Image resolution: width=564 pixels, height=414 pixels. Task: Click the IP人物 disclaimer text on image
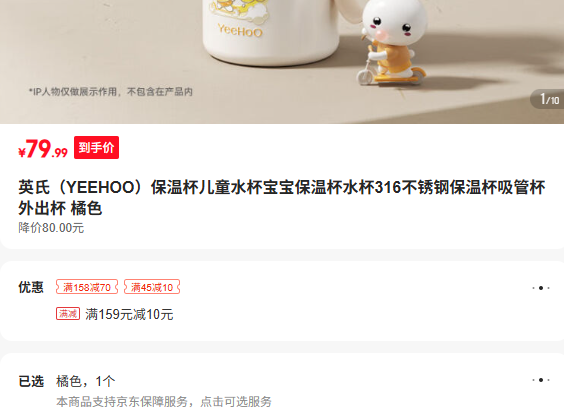tap(111, 92)
